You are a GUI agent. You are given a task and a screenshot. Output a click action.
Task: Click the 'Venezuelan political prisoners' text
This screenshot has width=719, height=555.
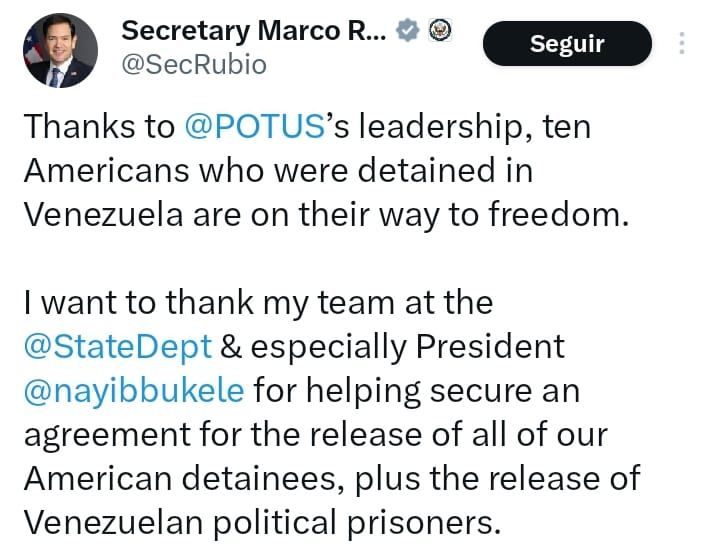click(261, 522)
